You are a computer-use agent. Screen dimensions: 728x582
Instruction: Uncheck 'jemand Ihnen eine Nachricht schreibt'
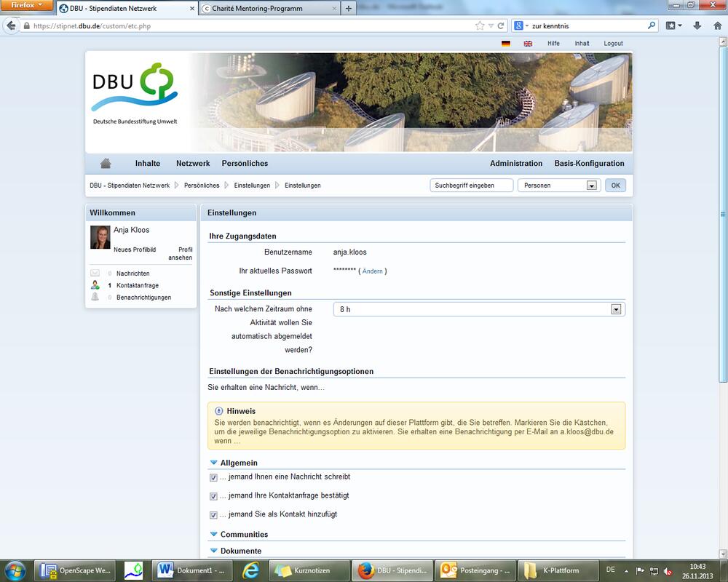pos(213,477)
